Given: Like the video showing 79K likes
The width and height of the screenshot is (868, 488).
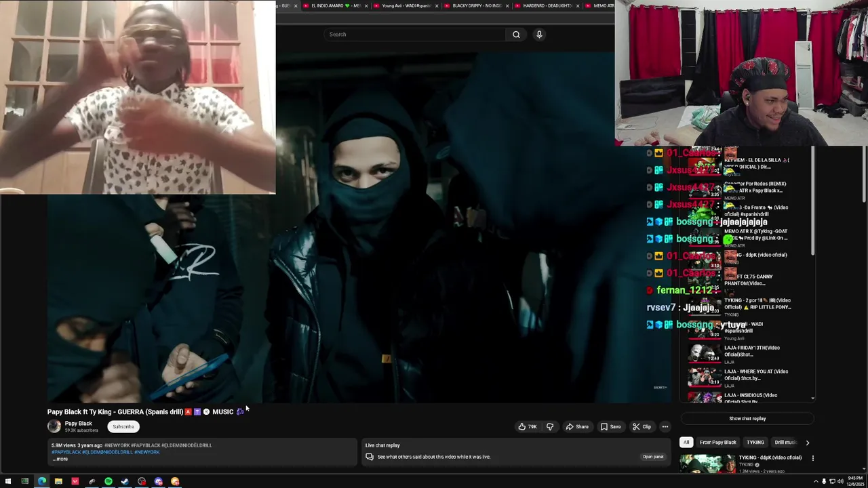Looking at the screenshot, I should click(528, 427).
